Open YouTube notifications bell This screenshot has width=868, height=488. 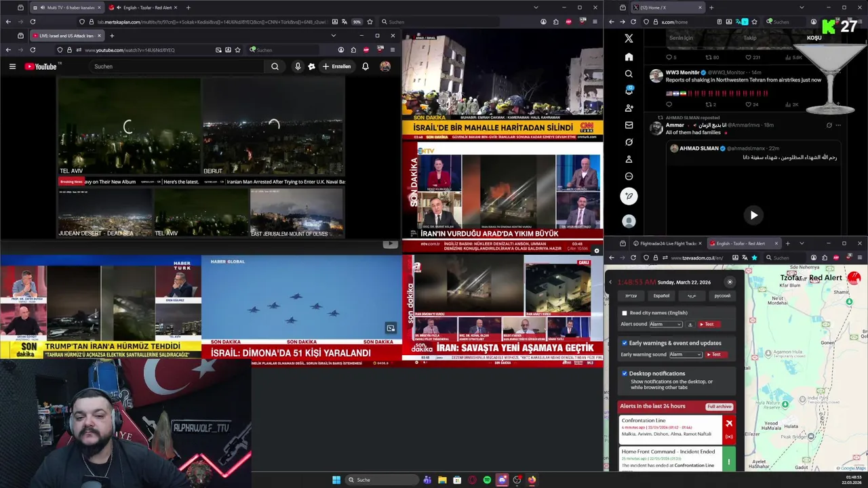366,66
